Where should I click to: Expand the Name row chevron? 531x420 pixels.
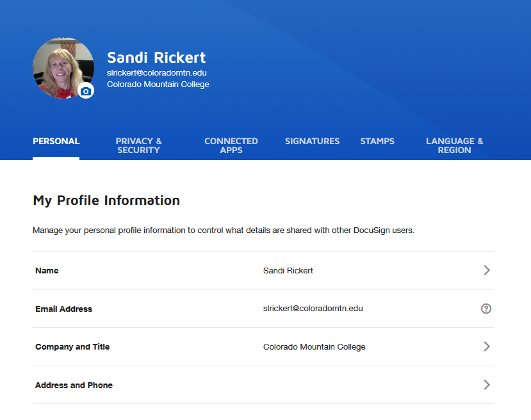coord(487,270)
